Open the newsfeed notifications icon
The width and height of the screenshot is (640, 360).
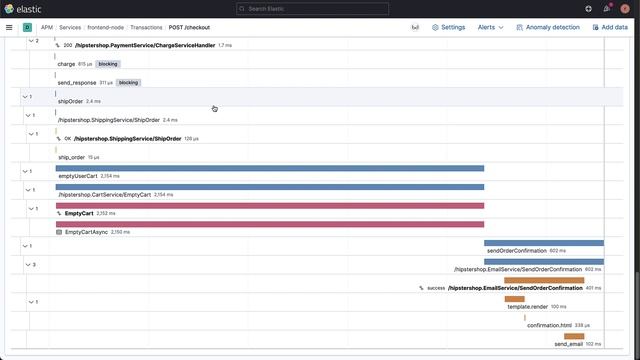click(607, 9)
